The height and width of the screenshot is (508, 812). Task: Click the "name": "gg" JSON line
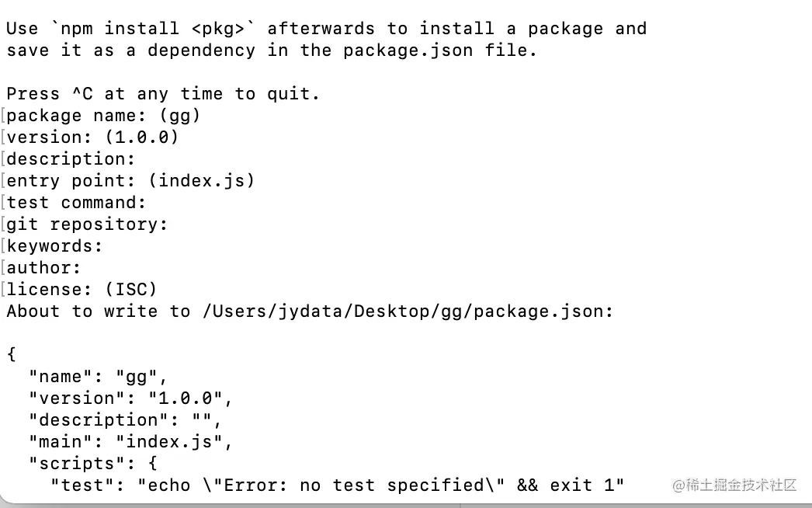pyautogui.click(x=98, y=377)
